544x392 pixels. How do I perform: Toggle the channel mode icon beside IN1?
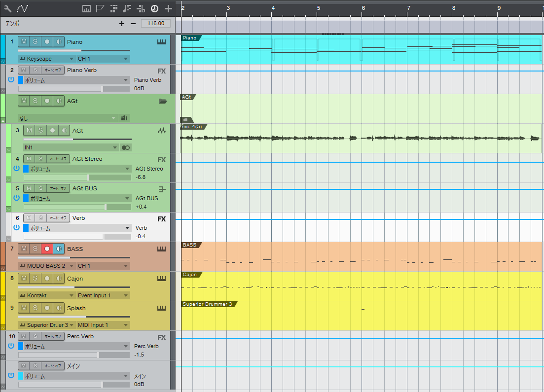(126, 148)
